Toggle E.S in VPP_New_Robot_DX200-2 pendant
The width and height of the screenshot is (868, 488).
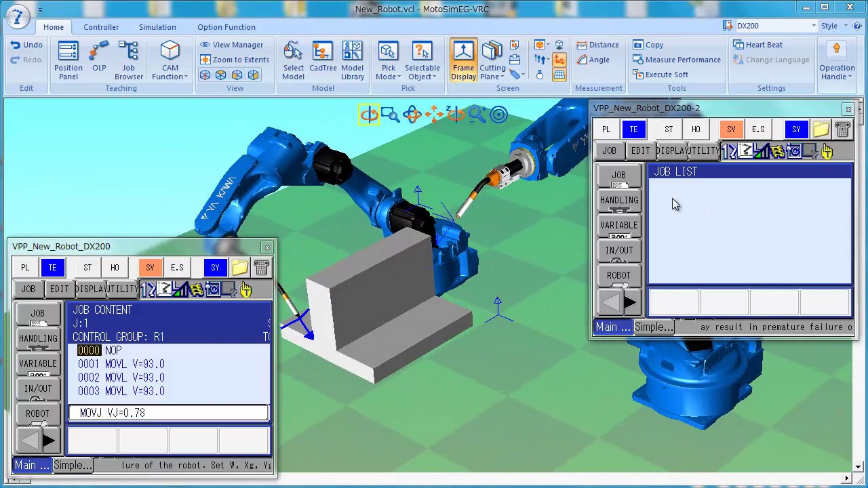click(x=758, y=129)
